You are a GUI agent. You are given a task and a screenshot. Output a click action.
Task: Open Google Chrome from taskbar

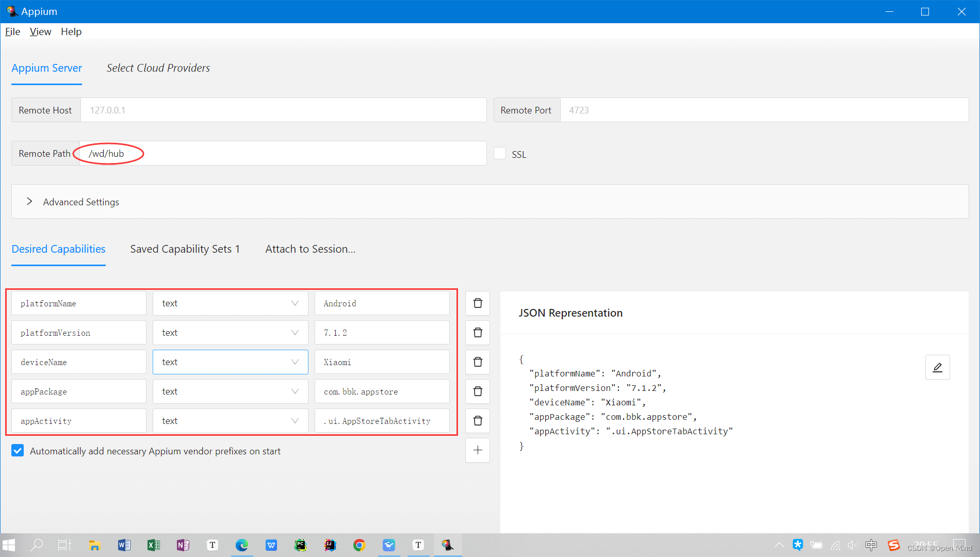360,545
